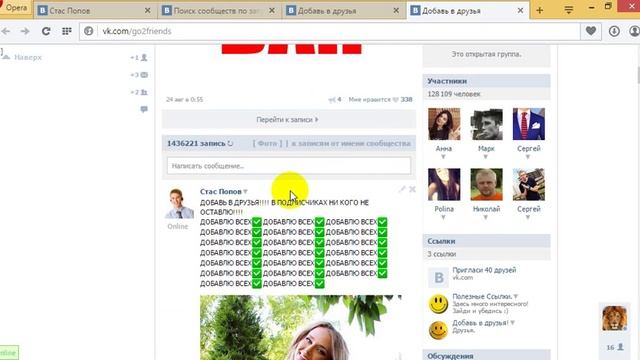The width and height of the screenshot is (640, 360).
Task: Click 128 109 человек members count
Action: coord(454,94)
